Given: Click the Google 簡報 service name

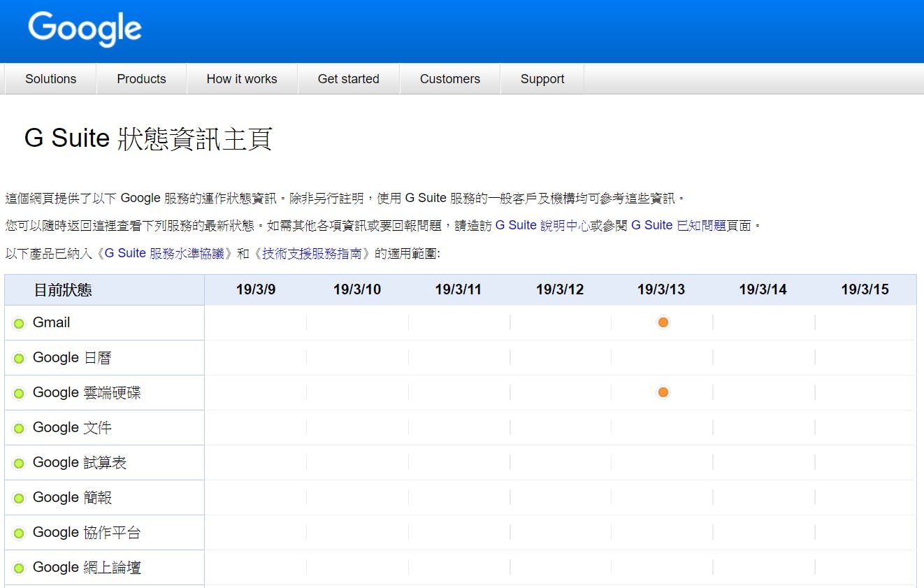Looking at the screenshot, I should coord(72,497).
